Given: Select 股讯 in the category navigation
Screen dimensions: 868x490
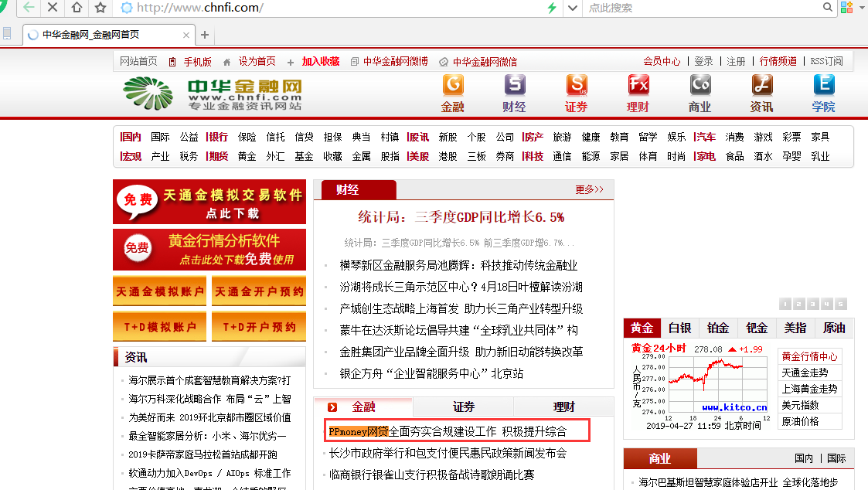Looking at the screenshot, I should click(x=418, y=137).
